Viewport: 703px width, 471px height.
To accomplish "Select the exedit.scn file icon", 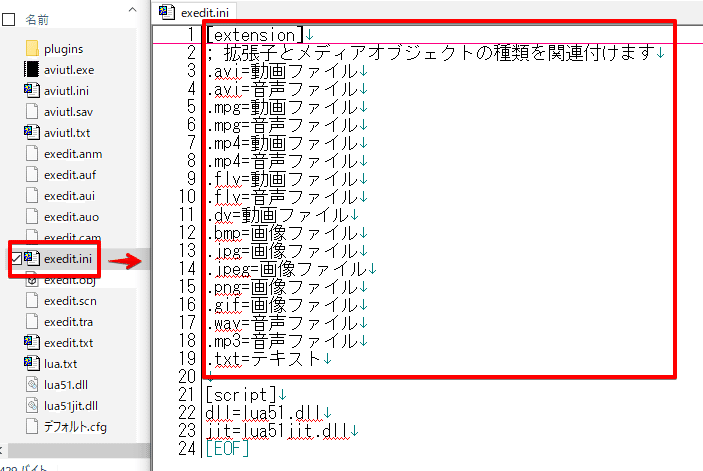I will 32,301.
